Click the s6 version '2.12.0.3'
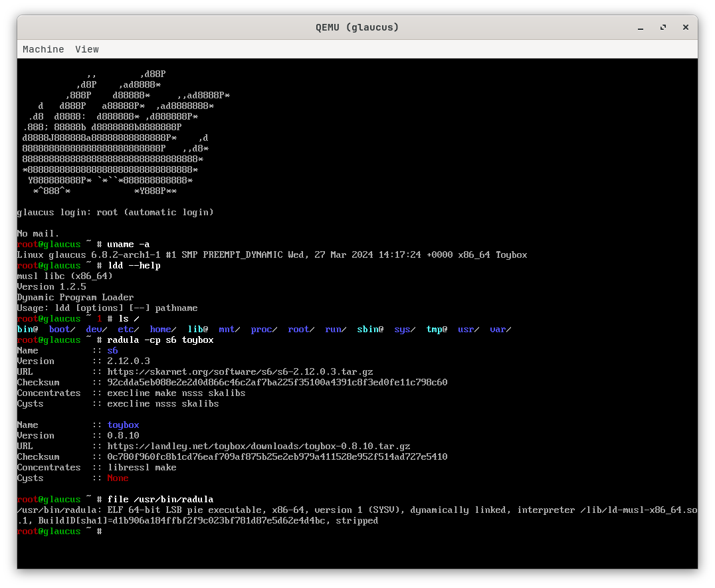Screen dimensions: 715x588 (x=128, y=361)
